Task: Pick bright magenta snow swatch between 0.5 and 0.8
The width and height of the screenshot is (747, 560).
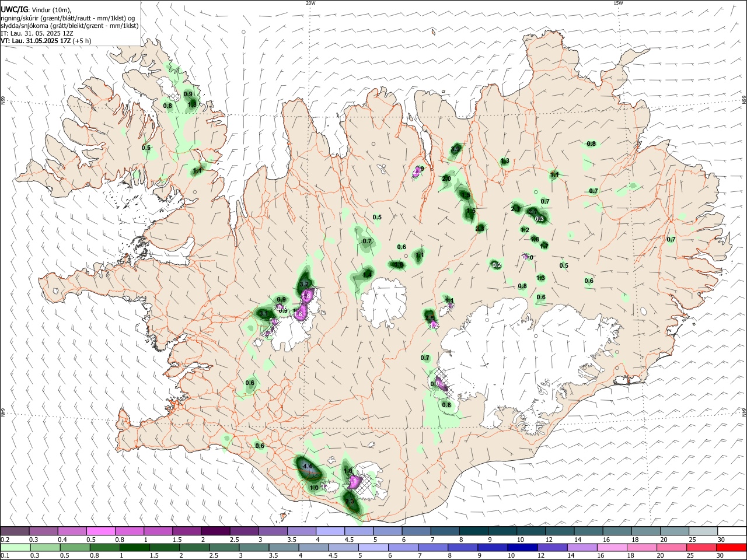Action: tap(100, 531)
